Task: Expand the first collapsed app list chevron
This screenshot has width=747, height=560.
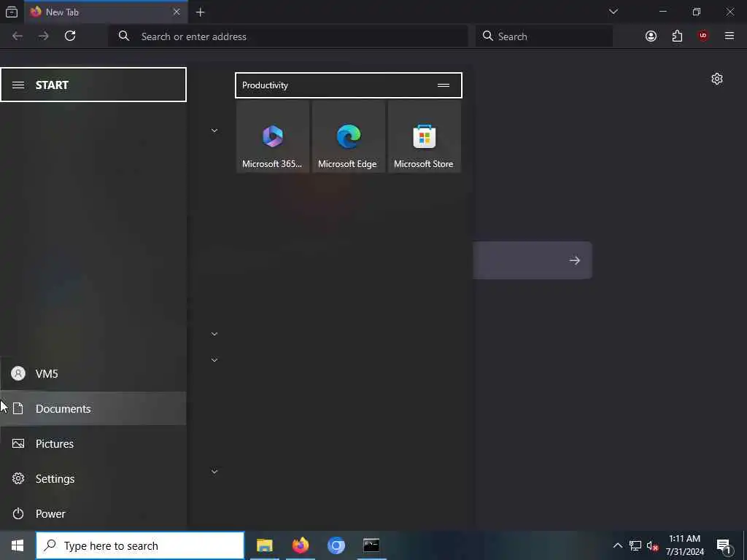Action: point(214,131)
